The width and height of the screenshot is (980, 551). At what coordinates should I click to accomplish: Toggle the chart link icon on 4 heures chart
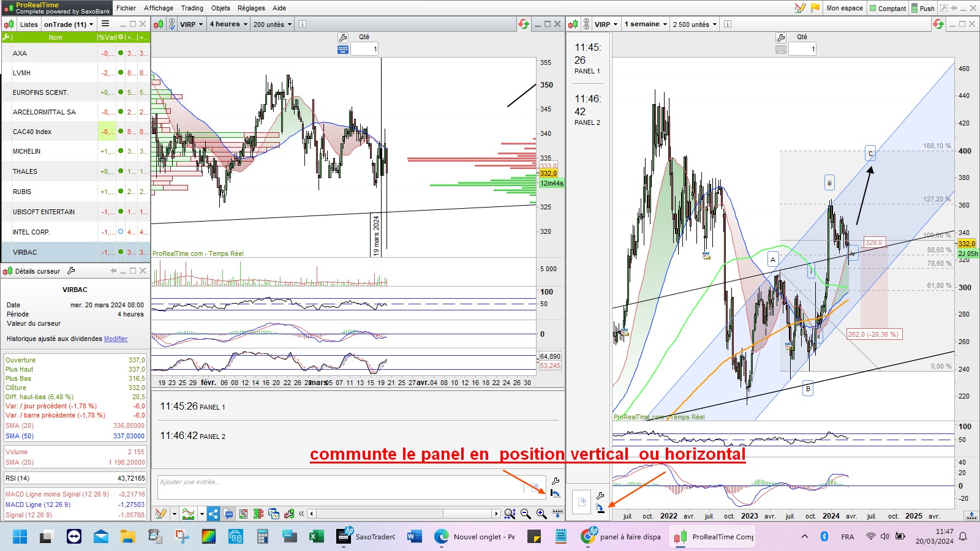pyautogui.click(x=172, y=24)
